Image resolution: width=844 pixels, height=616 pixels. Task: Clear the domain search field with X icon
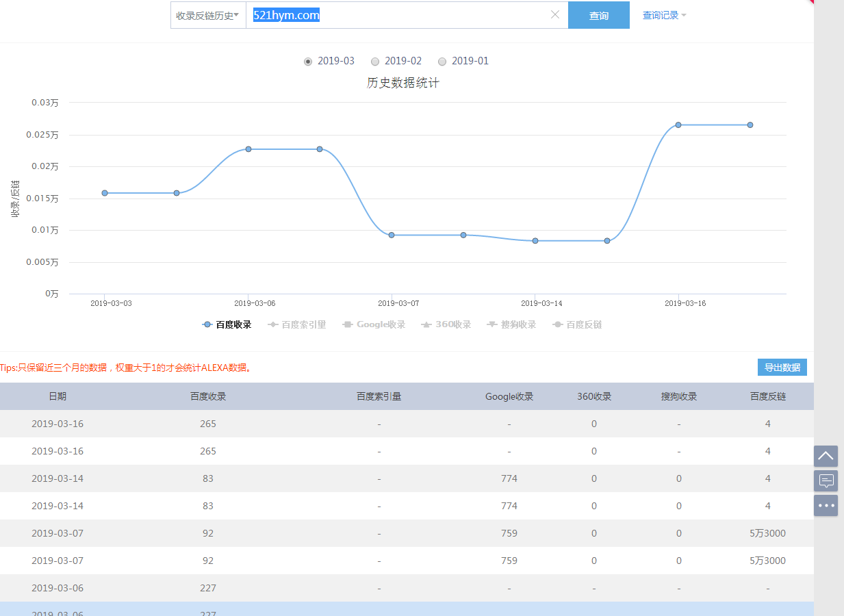point(555,15)
